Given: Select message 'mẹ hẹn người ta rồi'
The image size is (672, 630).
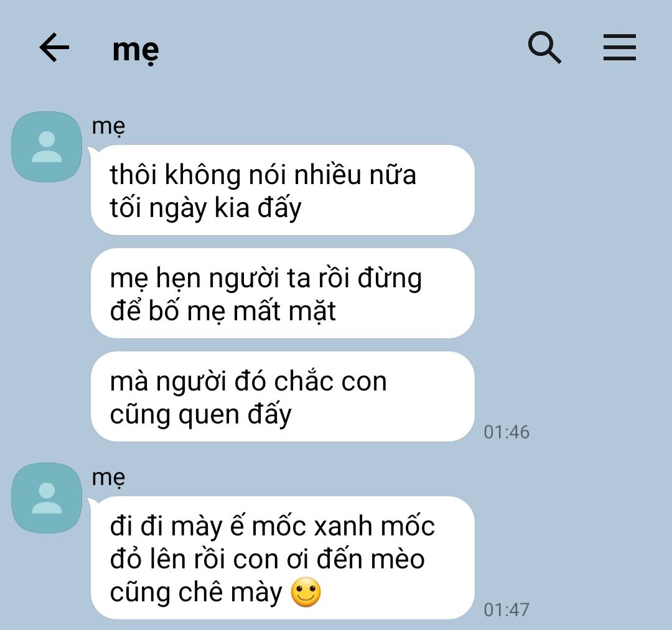Looking at the screenshot, I should coord(282,293).
